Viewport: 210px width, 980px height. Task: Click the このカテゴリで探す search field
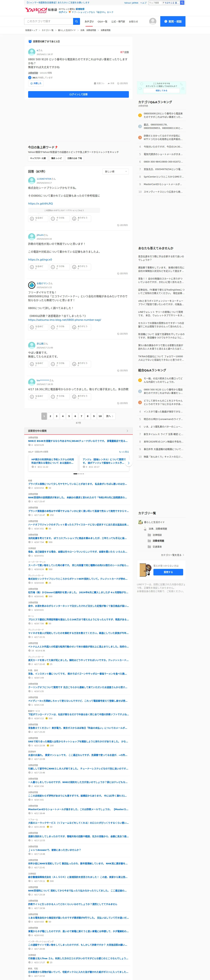coord(49,21)
